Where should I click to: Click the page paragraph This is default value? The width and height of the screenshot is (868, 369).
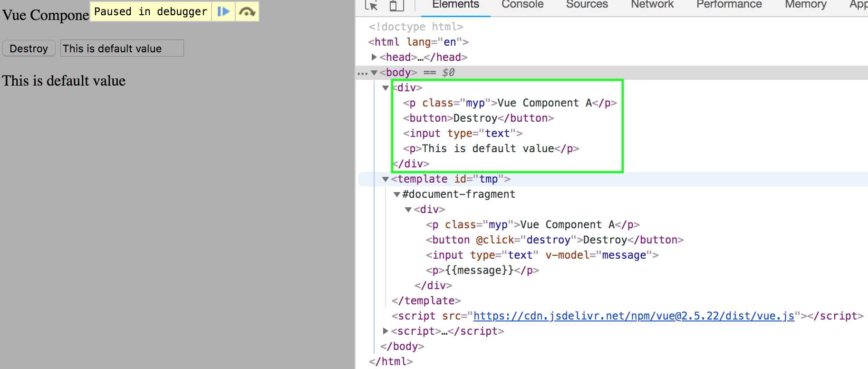tap(64, 80)
